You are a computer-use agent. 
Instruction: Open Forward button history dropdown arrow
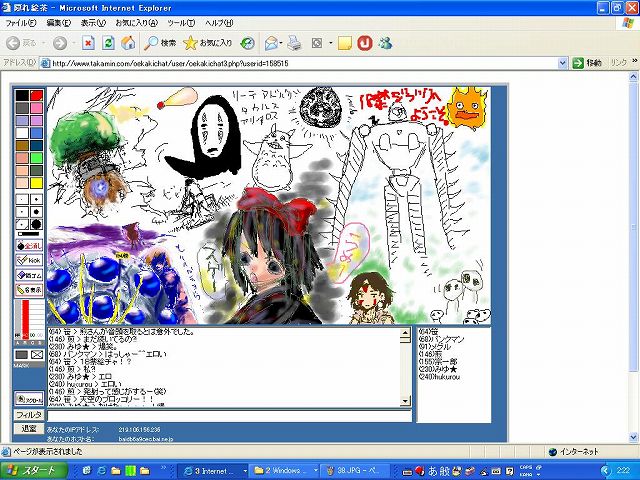pyautogui.click(x=74, y=43)
